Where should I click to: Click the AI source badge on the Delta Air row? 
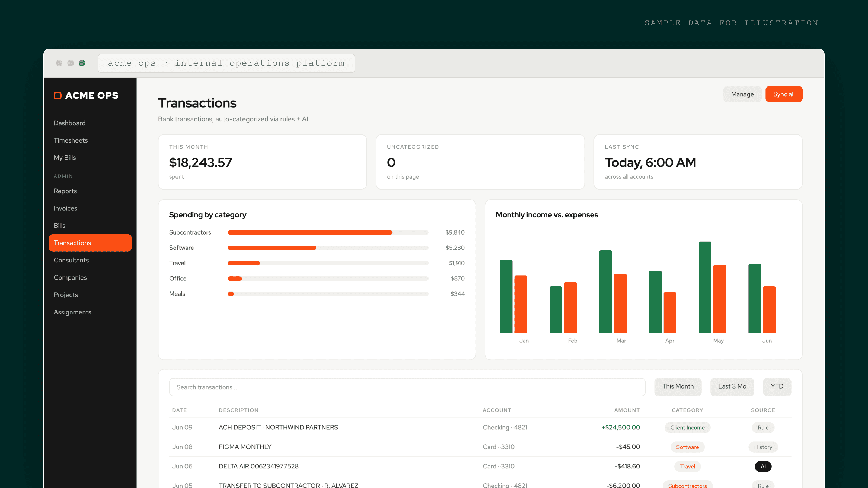tap(763, 466)
